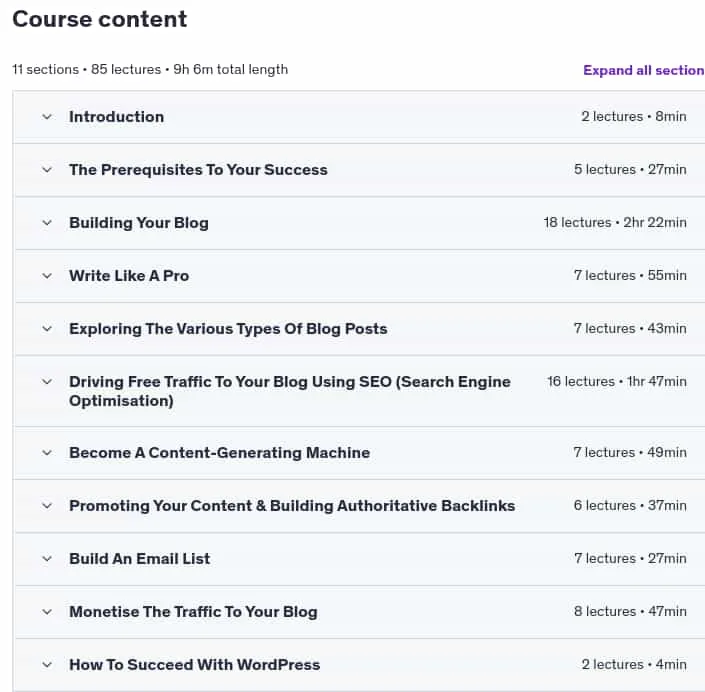Select Monetise The Traffic To Your Blog title
The image size is (705, 692).
click(193, 612)
